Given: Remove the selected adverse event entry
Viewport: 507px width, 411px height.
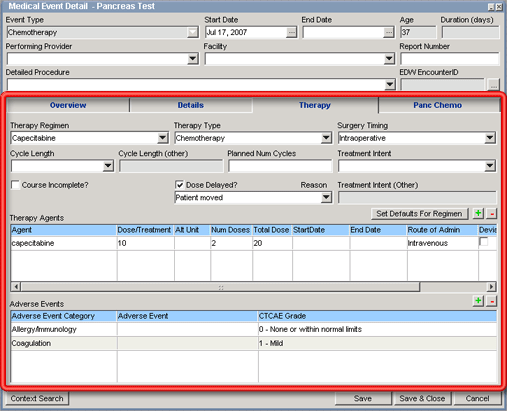Looking at the screenshot, I should click(x=492, y=301).
